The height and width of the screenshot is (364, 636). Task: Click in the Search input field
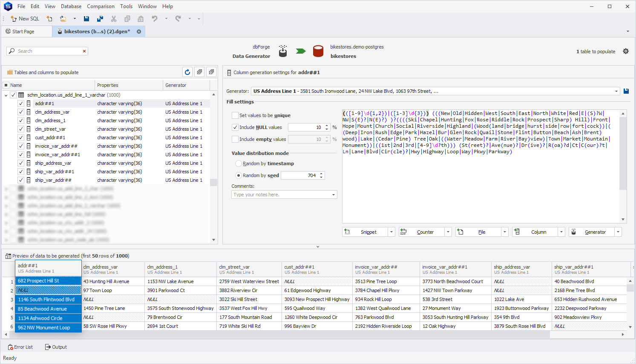[x=47, y=51]
